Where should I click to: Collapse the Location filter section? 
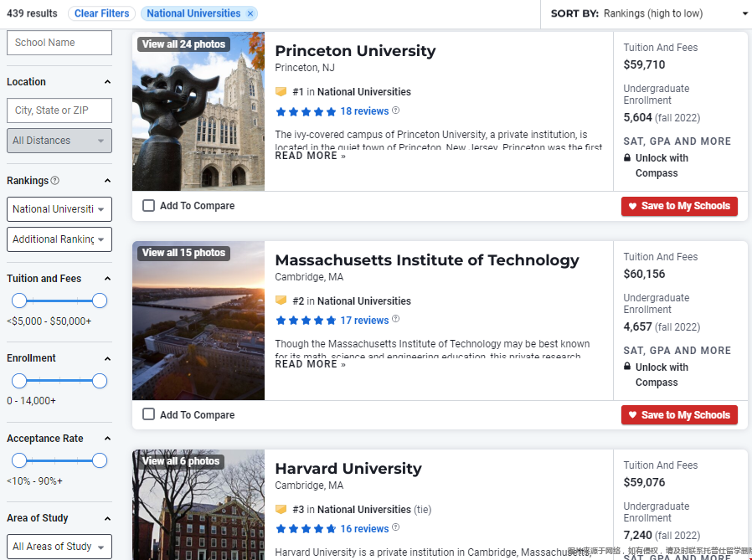[x=107, y=82]
